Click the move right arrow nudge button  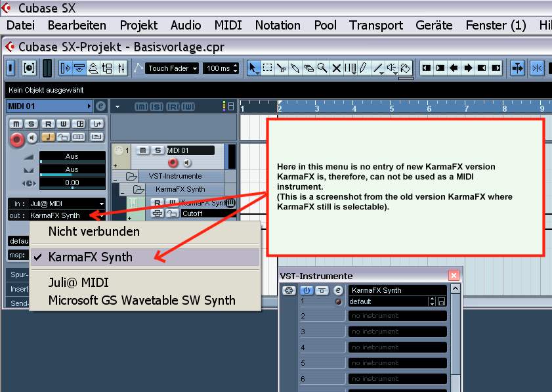468,68
